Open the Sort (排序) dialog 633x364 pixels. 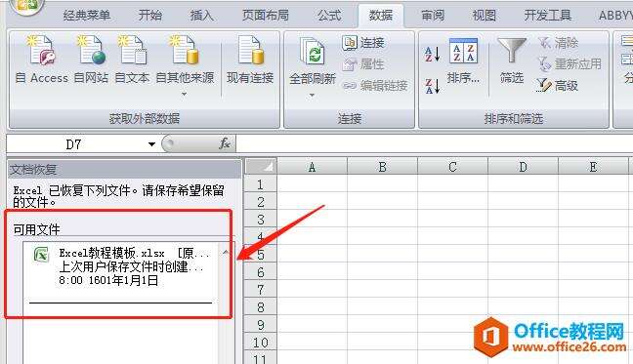click(463, 61)
